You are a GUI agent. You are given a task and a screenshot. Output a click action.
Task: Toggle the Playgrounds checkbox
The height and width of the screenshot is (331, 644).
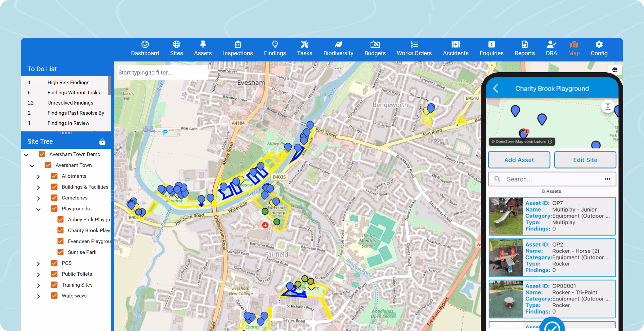[54, 208]
